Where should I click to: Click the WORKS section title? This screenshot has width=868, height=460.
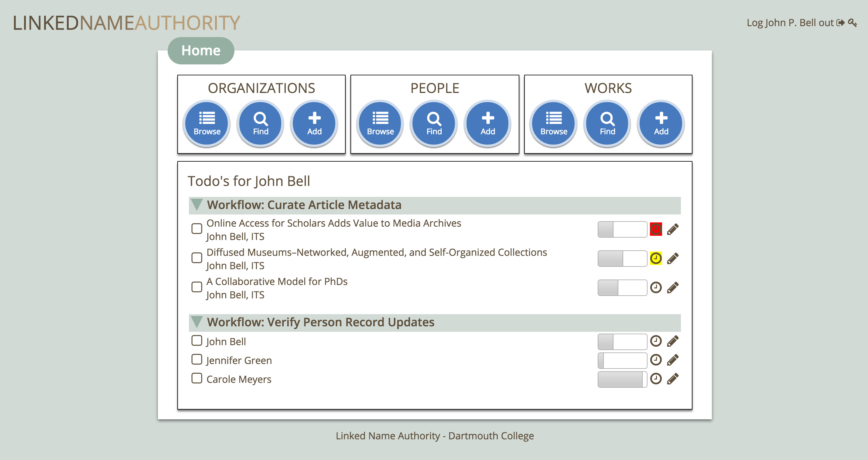coord(608,88)
